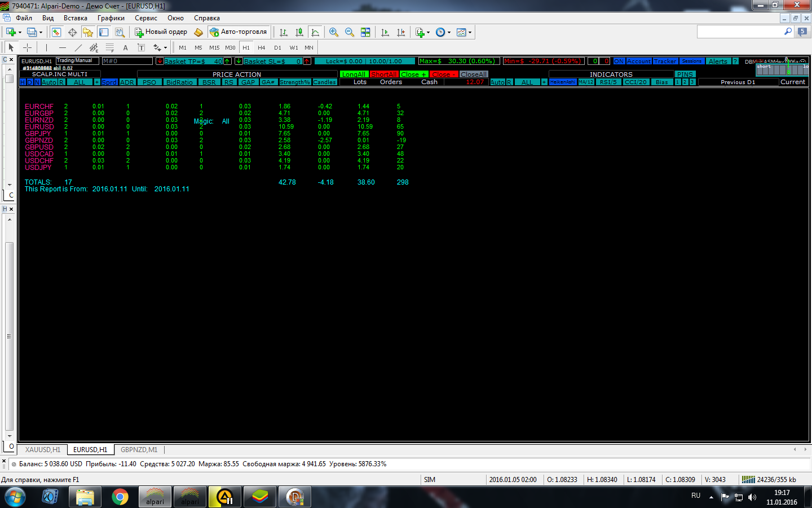Tile chart windows icon
The width and height of the screenshot is (812, 508).
pos(365,32)
